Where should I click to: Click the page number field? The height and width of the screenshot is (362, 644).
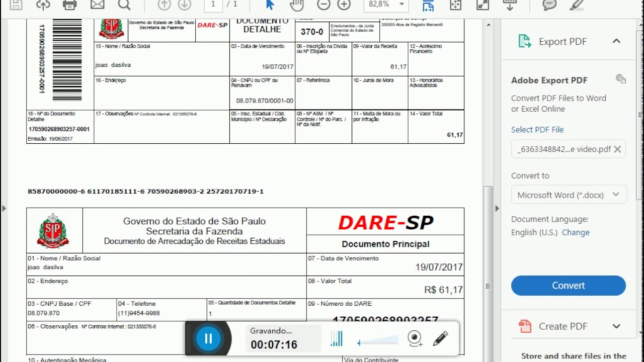tap(213, 4)
